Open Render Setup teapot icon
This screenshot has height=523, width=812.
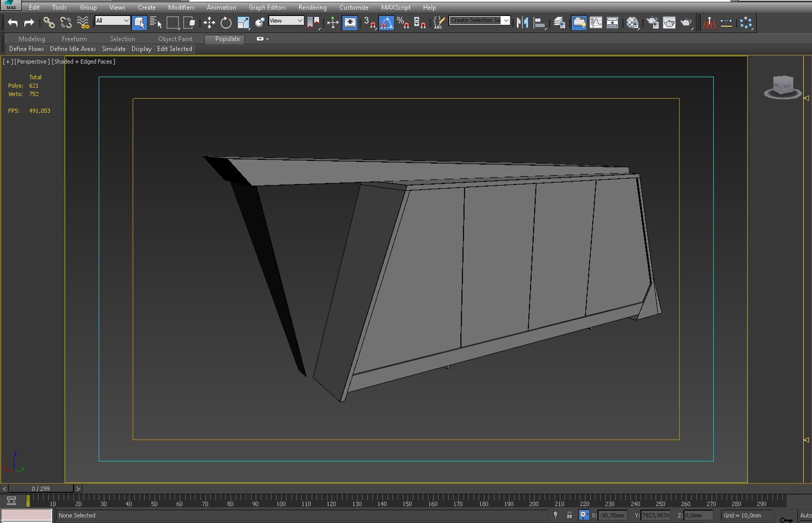652,23
